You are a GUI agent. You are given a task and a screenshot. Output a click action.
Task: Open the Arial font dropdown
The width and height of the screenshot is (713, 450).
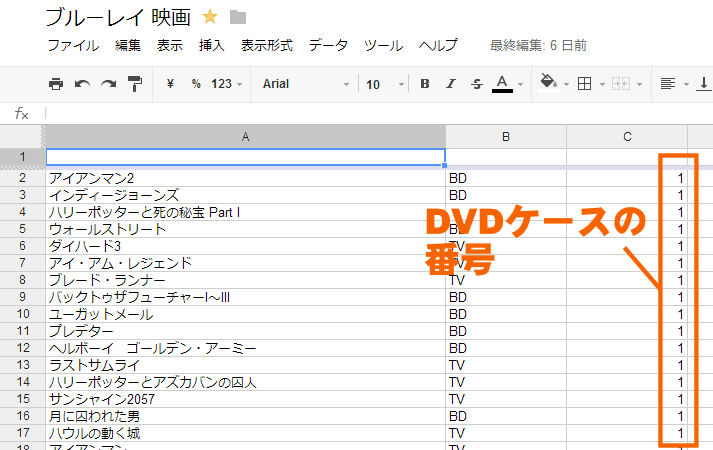click(306, 84)
